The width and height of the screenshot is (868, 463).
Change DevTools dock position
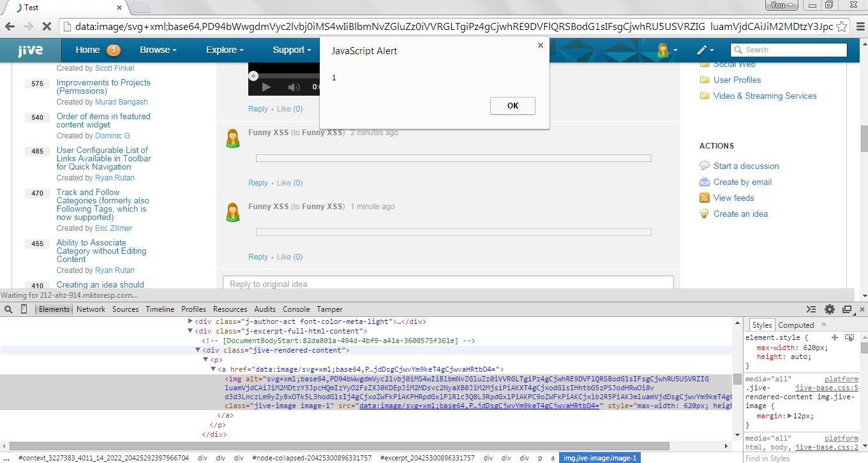pyautogui.click(x=847, y=309)
